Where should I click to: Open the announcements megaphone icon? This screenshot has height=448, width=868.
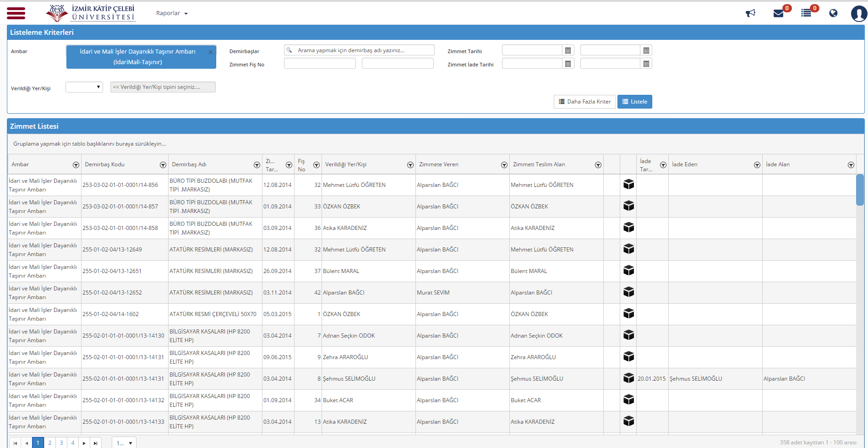coord(750,13)
